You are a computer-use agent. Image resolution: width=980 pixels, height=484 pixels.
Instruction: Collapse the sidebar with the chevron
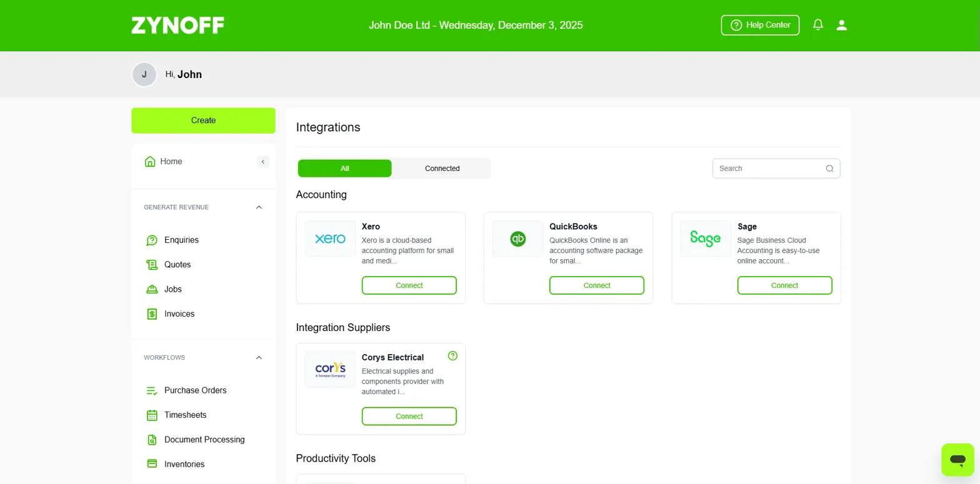point(263,162)
